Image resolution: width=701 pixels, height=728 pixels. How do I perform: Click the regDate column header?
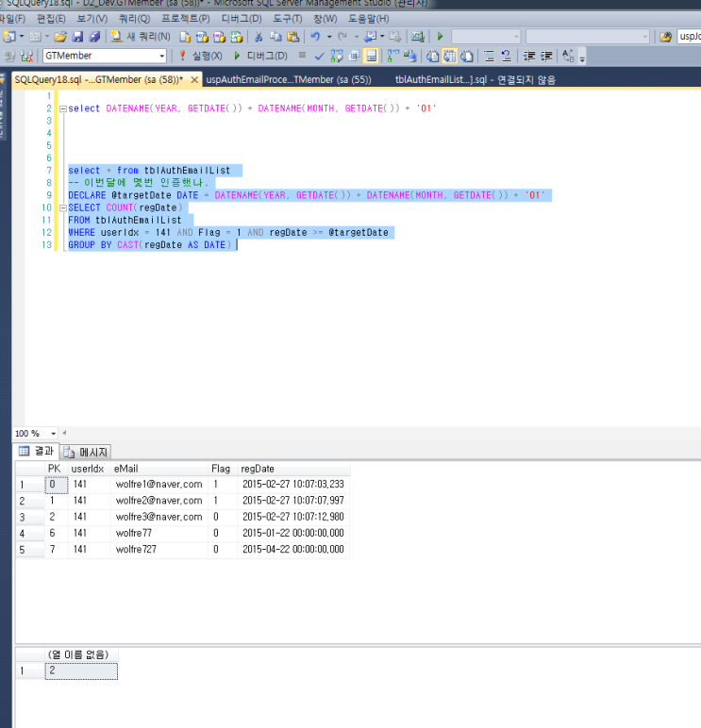click(x=293, y=469)
